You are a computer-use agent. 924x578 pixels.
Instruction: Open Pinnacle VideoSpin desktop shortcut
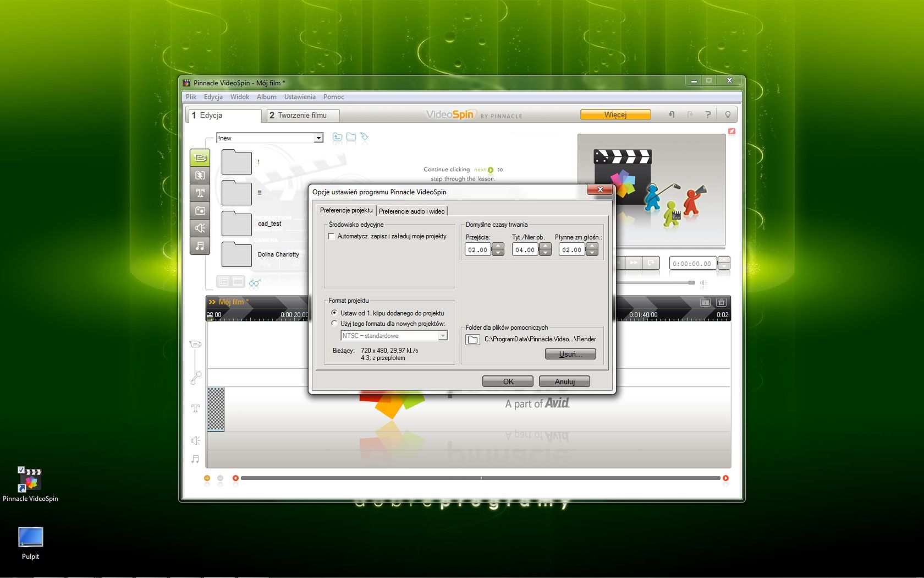coord(30,485)
